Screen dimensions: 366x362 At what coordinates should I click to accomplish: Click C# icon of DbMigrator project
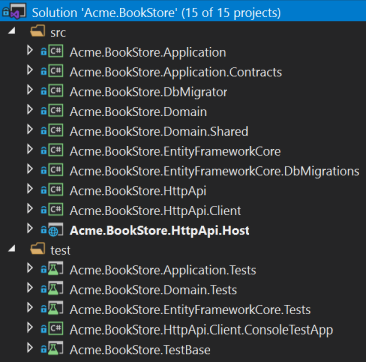click(x=55, y=91)
